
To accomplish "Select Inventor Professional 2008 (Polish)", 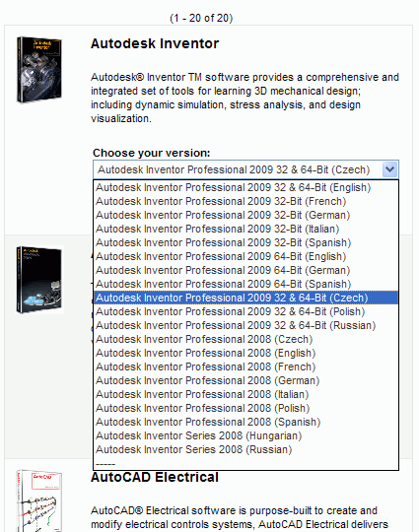I will coord(245,408).
